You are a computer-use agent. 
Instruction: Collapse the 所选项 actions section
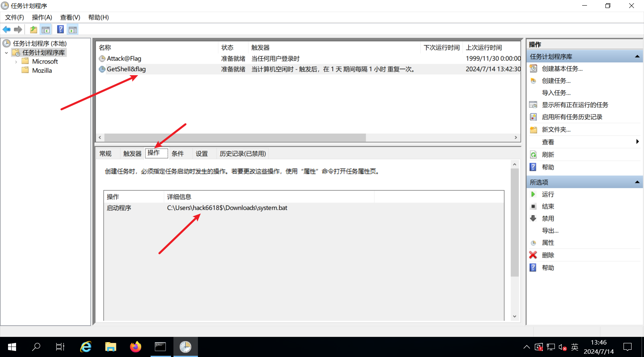click(637, 182)
